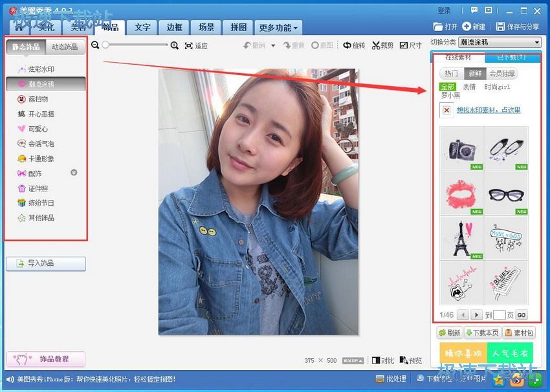
Task: Select the 会员独享 filter
Action: (x=502, y=73)
